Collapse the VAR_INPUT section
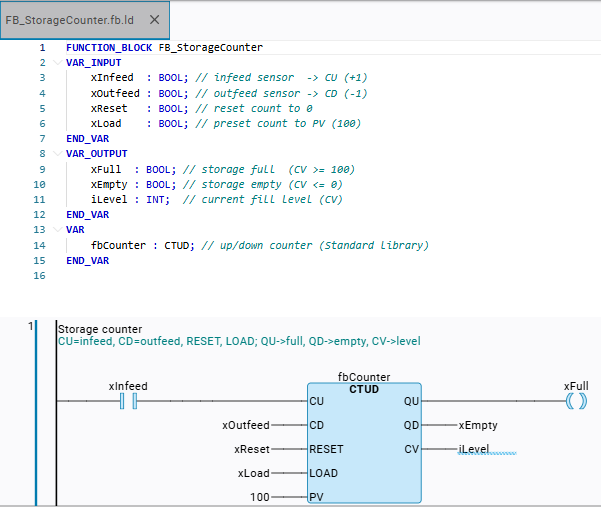This screenshot has width=601, height=507. click(57, 62)
